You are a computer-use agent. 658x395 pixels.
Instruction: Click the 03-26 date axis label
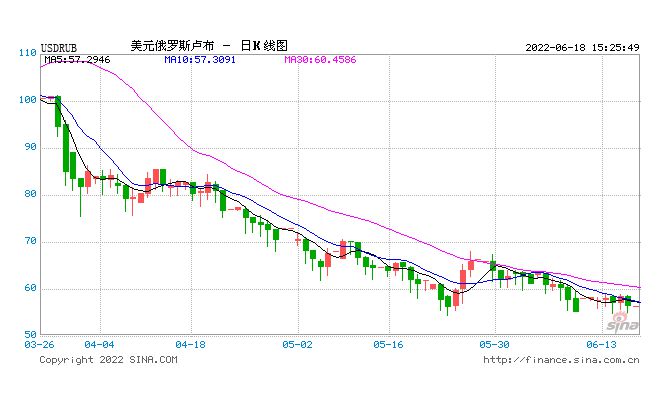coord(39,345)
